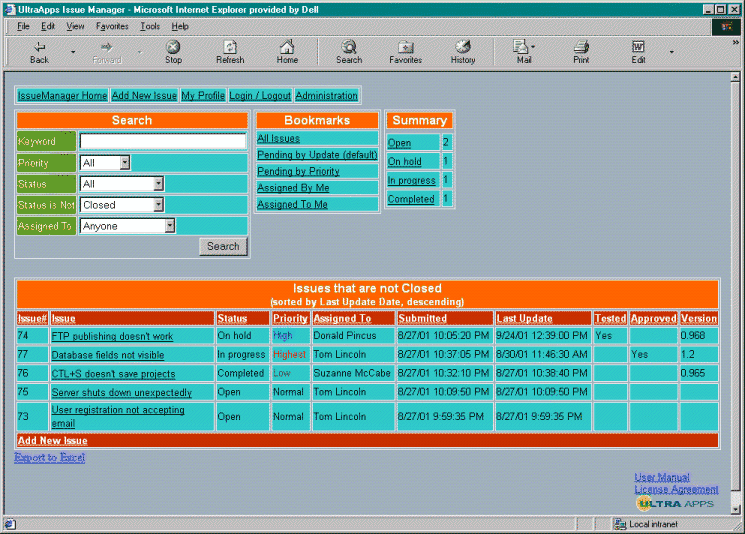This screenshot has height=534, width=745.
Task: Open the browser Search toolbar icon
Action: click(349, 52)
